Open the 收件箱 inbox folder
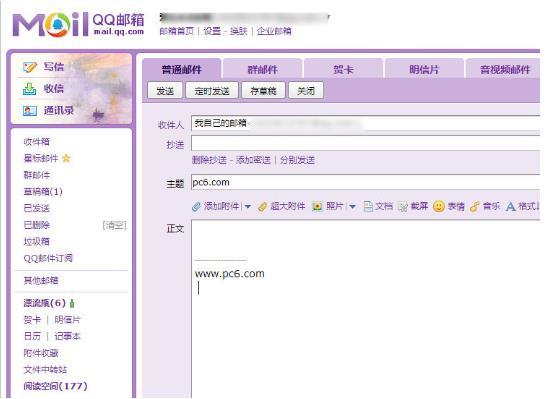This screenshot has width=552, height=399. pyautogui.click(x=37, y=142)
